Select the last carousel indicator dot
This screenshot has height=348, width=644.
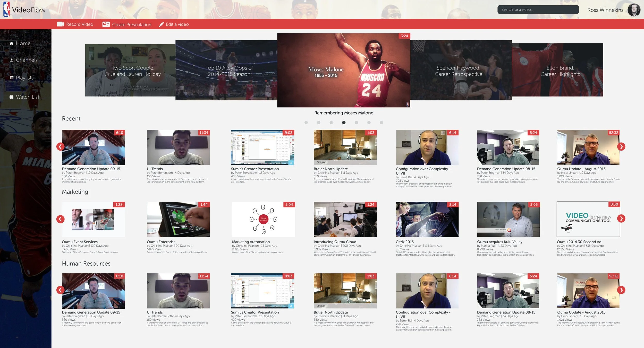[x=381, y=123]
